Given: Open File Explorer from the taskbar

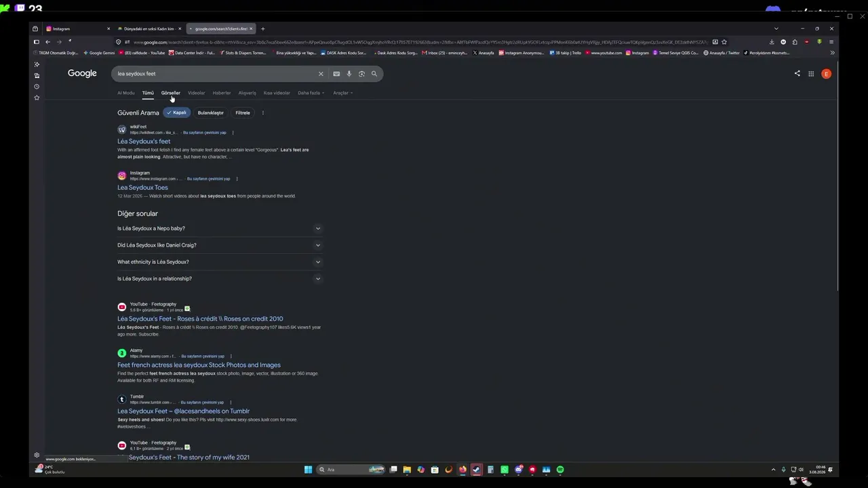Looking at the screenshot, I should click(407, 470).
